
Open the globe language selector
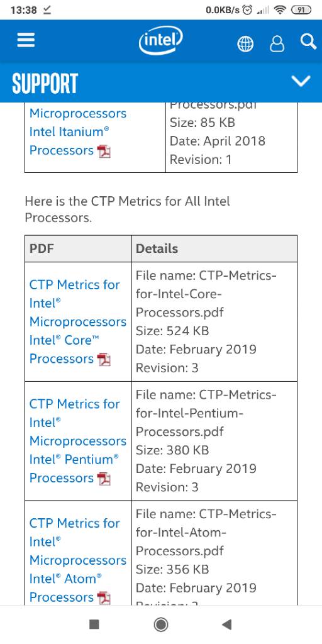click(245, 43)
